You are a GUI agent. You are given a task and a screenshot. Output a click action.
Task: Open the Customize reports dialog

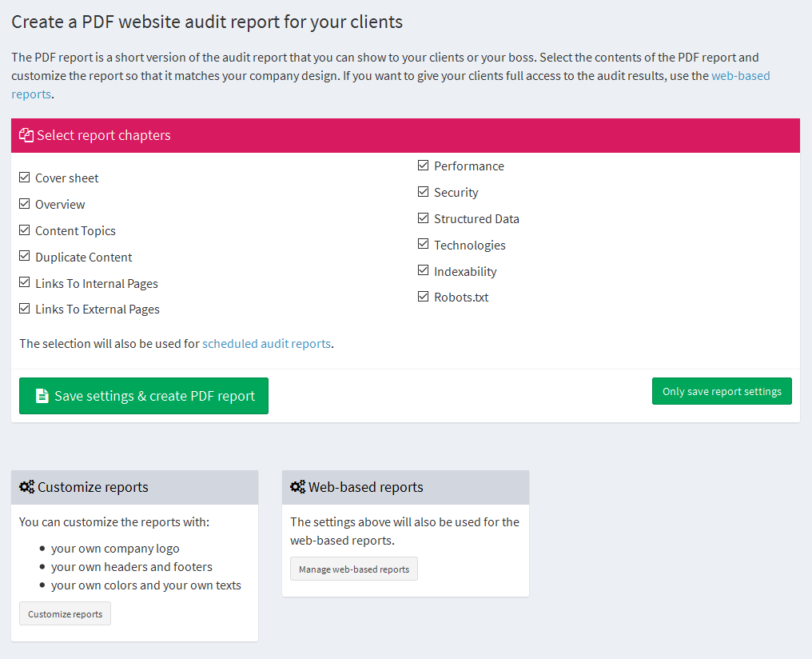point(65,613)
